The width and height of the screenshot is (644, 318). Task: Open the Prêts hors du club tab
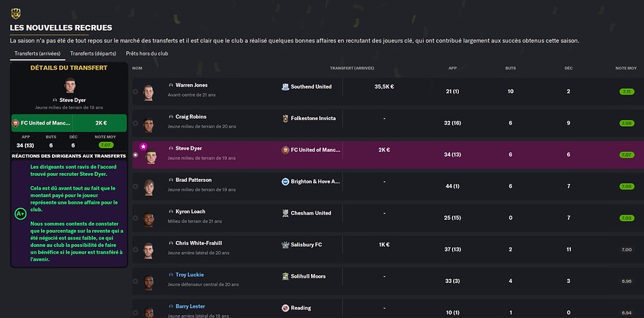coord(146,53)
